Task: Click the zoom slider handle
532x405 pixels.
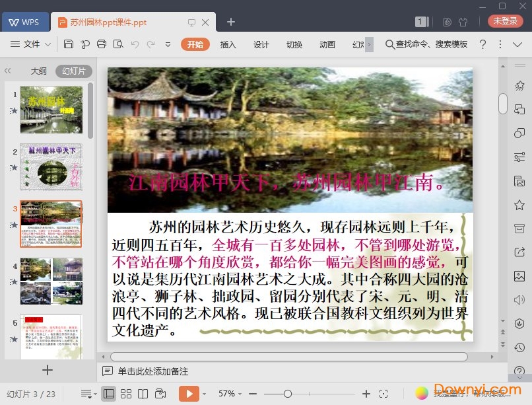Action: click(x=287, y=394)
